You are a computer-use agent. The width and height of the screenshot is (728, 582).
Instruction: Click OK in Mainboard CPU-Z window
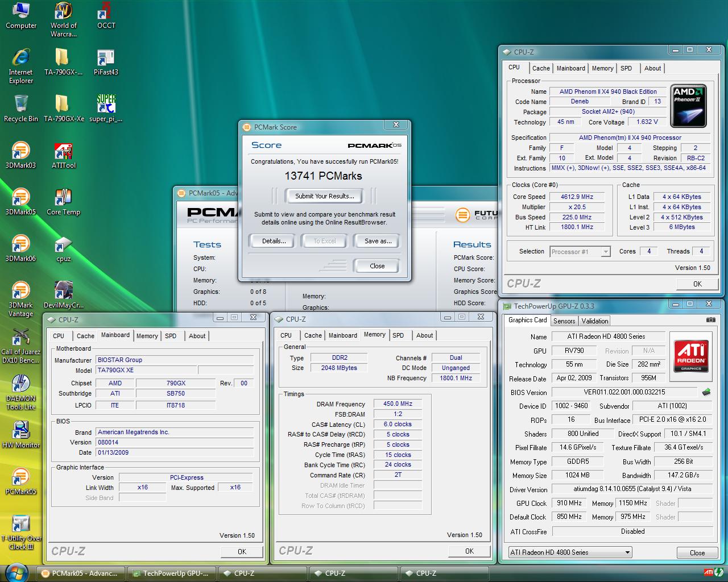tap(242, 551)
